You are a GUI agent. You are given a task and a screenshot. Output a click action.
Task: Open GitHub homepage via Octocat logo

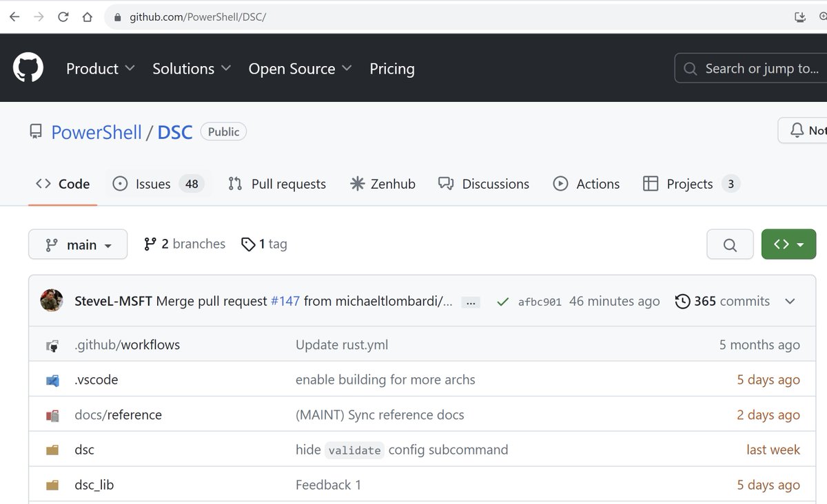pyautogui.click(x=28, y=68)
